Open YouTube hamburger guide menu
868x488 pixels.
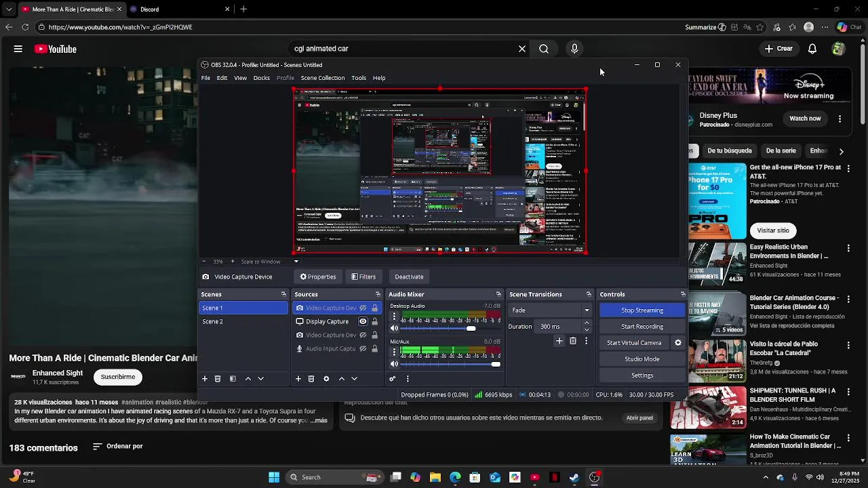click(18, 49)
